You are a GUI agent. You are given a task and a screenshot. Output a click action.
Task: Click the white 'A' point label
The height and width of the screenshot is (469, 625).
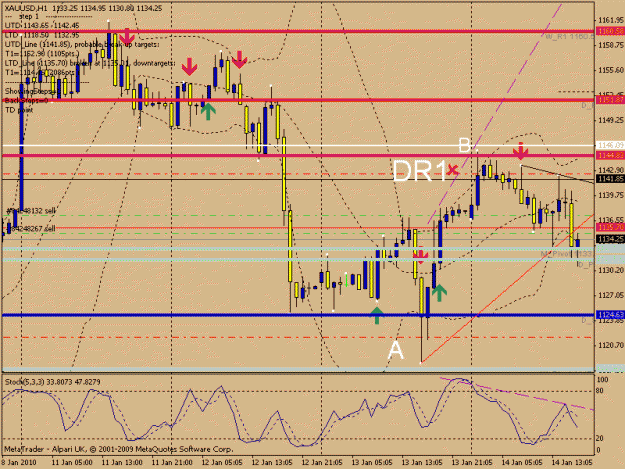pyautogui.click(x=395, y=350)
